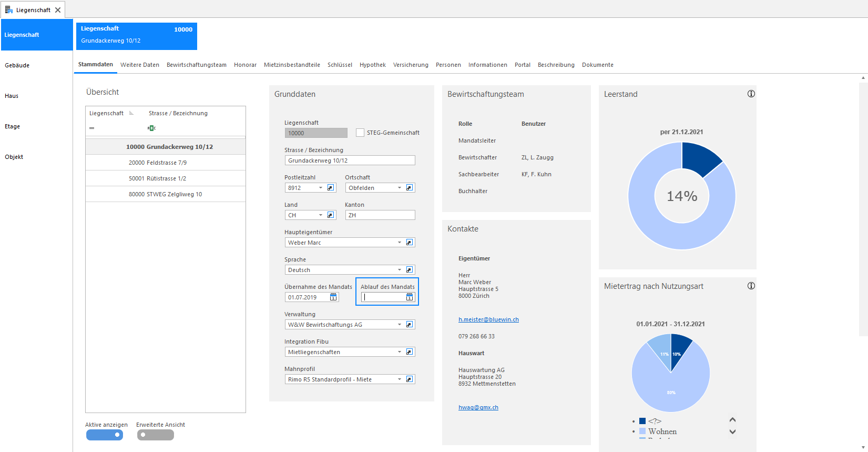Check the STEG-Gemeinschaft checkbox
Image resolution: width=868 pixels, height=452 pixels.
coord(360,133)
